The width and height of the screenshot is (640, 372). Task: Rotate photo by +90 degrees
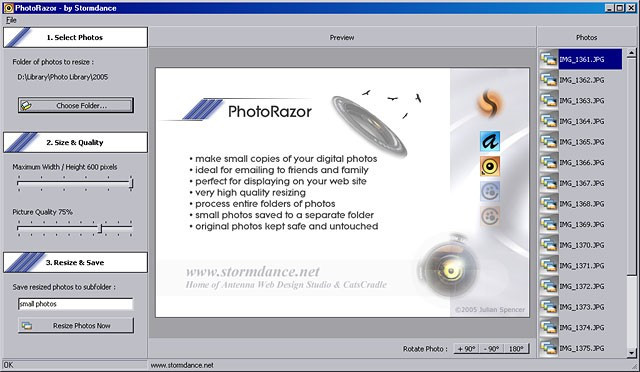(466, 349)
